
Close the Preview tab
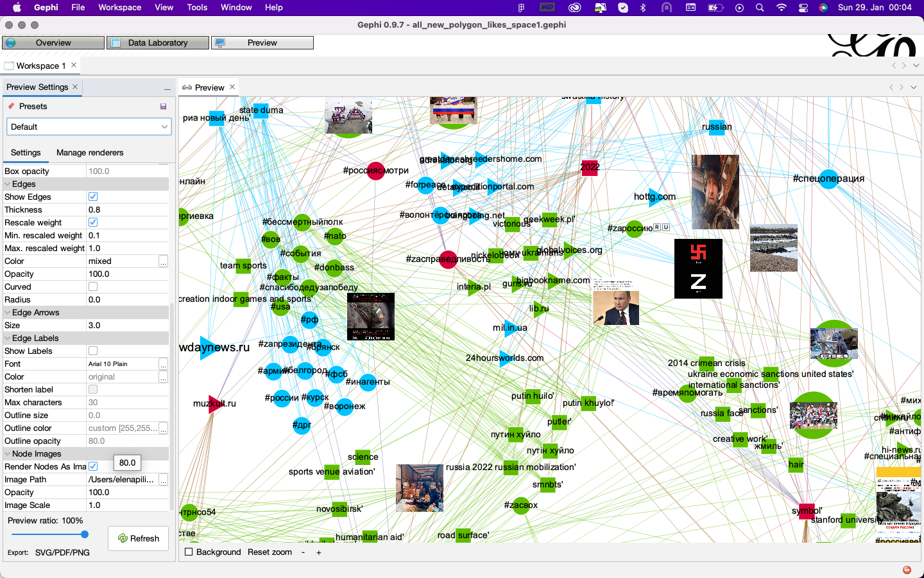point(232,87)
